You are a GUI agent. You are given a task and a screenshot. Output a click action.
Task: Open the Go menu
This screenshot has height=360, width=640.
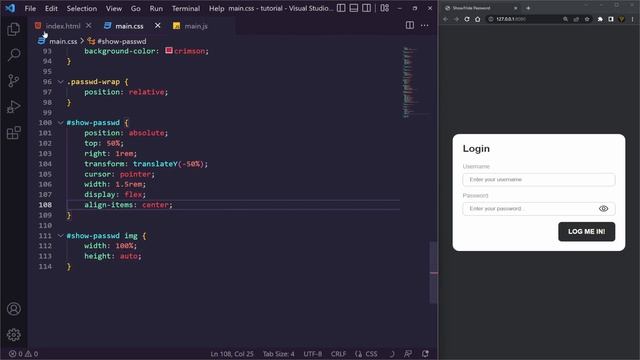coord(136,8)
